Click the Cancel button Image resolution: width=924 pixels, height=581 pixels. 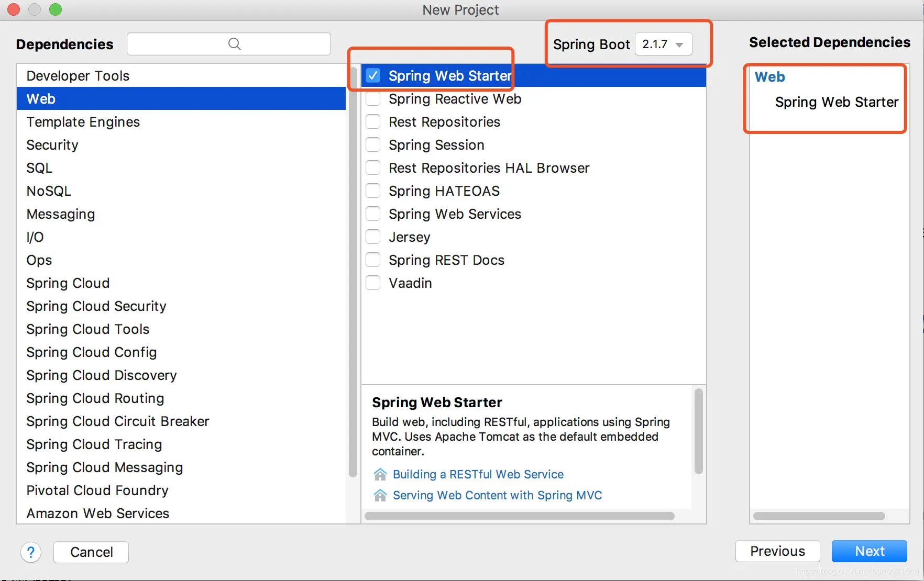coord(91,552)
